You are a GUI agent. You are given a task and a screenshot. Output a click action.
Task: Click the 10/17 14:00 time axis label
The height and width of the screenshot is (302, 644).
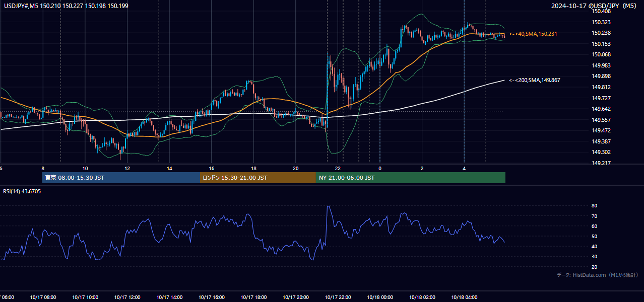(x=169, y=297)
